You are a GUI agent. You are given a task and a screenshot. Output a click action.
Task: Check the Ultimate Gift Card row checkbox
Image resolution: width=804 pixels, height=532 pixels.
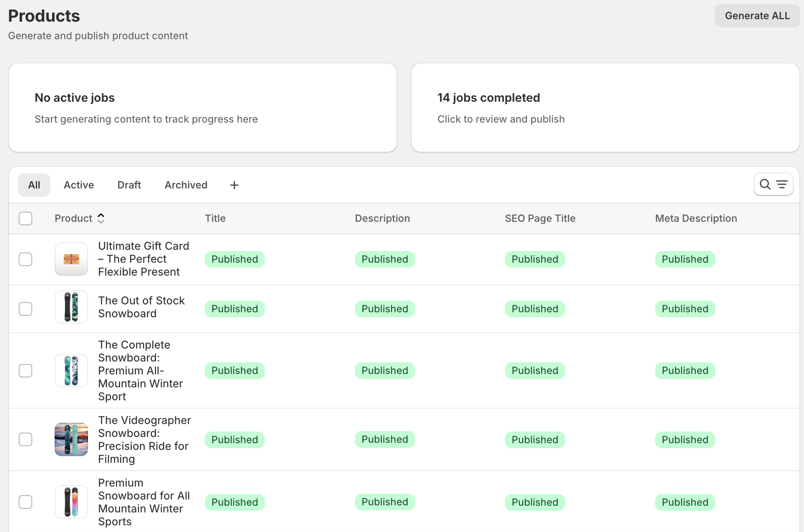click(25, 259)
